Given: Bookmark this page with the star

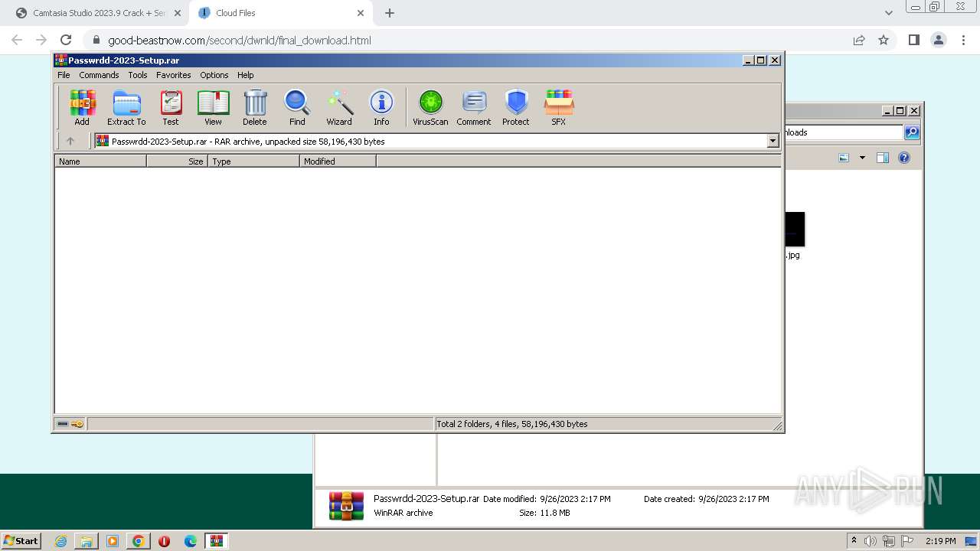Looking at the screenshot, I should [884, 40].
